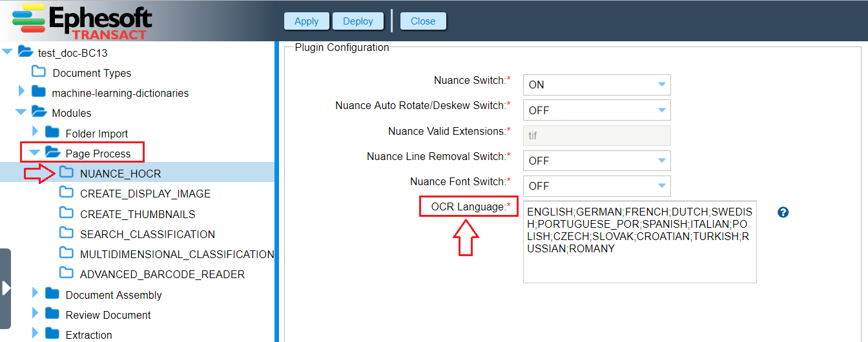Expand the machine-learning-dictionaries node
This screenshot has height=342, width=868.
click(x=21, y=92)
